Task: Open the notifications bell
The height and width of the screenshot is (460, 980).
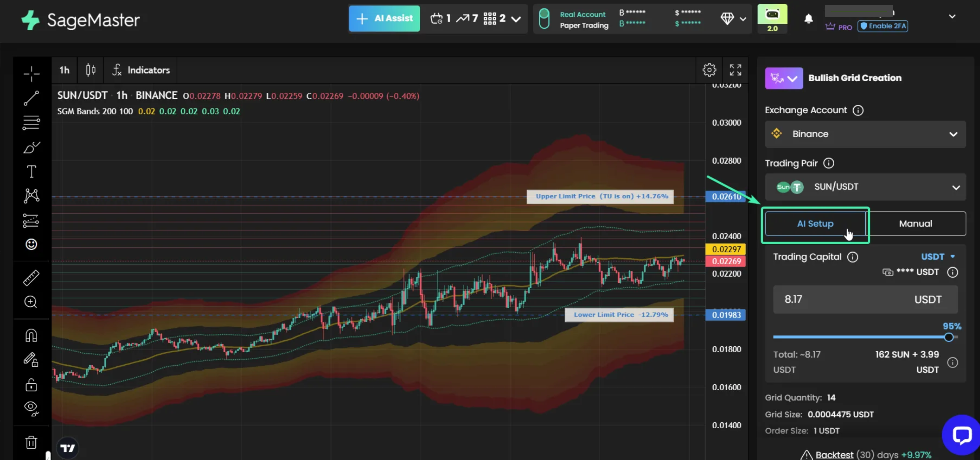Action: point(809,19)
